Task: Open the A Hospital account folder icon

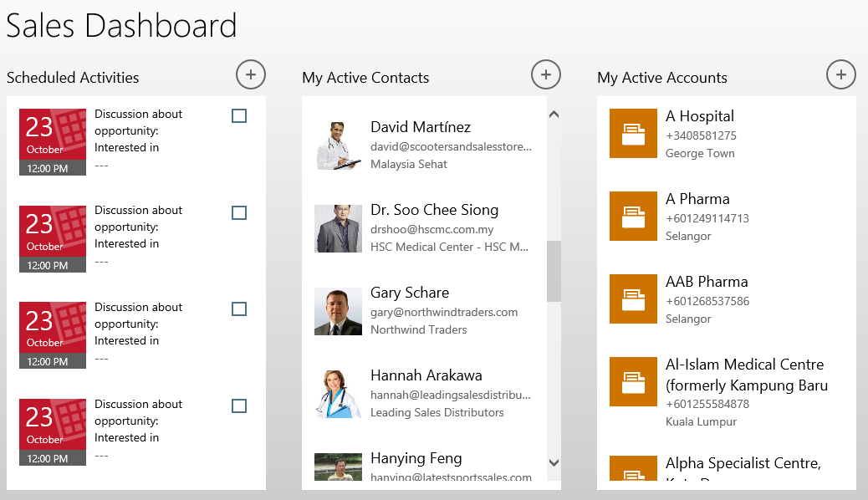Action: tap(634, 133)
